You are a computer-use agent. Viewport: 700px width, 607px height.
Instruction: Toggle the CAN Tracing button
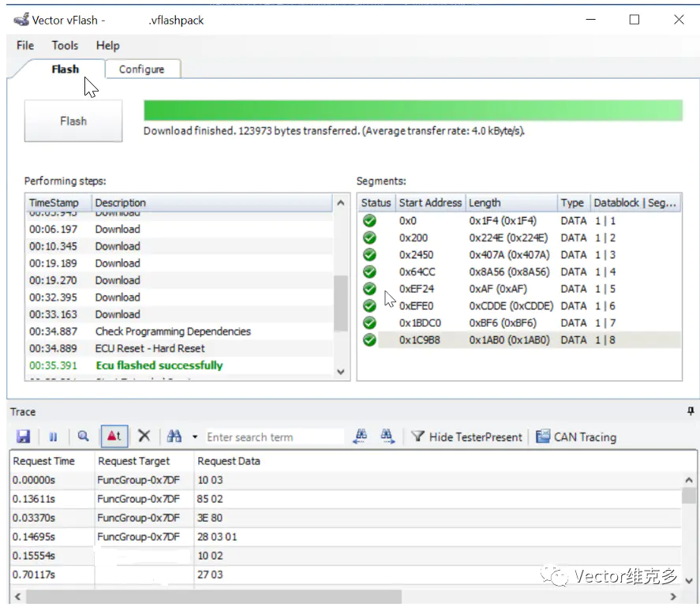pos(576,437)
